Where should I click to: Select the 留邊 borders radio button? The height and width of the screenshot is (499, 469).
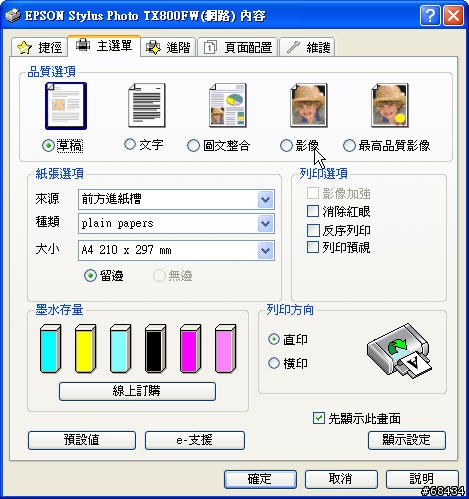(90, 276)
